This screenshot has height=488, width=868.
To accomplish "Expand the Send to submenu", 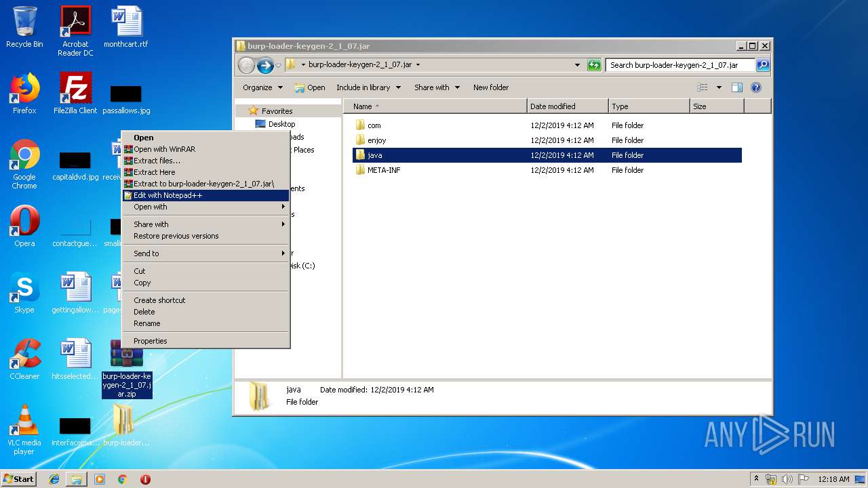I will click(206, 253).
